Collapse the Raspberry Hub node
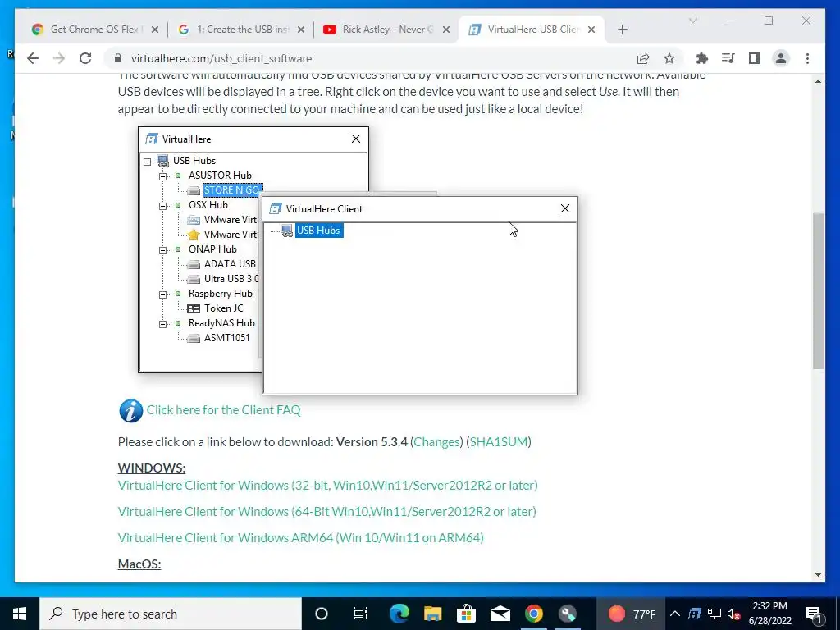840x630 pixels. point(163,294)
